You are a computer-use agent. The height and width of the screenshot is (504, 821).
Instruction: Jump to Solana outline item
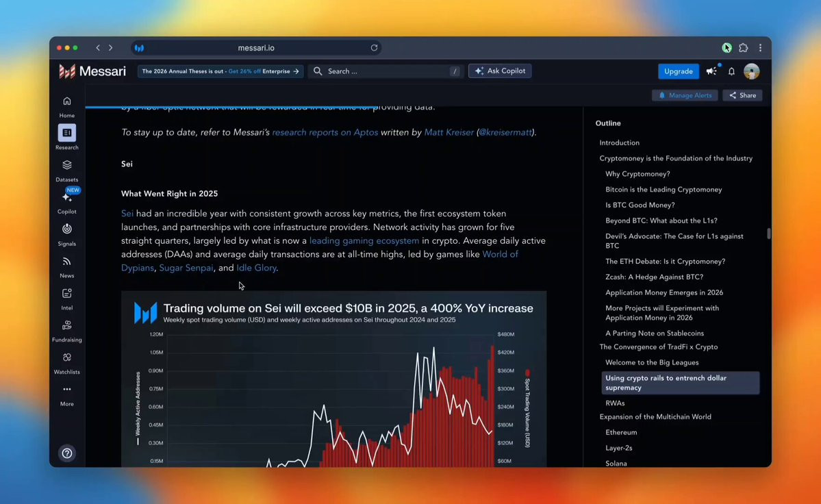pyautogui.click(x=616, y=464)
